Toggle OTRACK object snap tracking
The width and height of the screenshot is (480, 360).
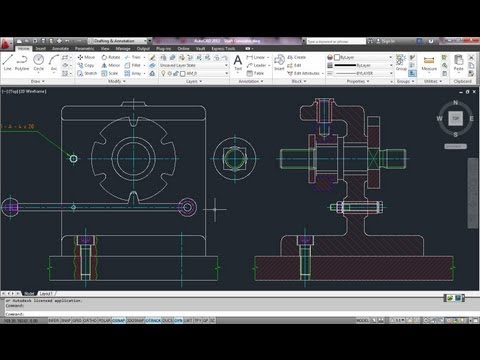[153, 321]
